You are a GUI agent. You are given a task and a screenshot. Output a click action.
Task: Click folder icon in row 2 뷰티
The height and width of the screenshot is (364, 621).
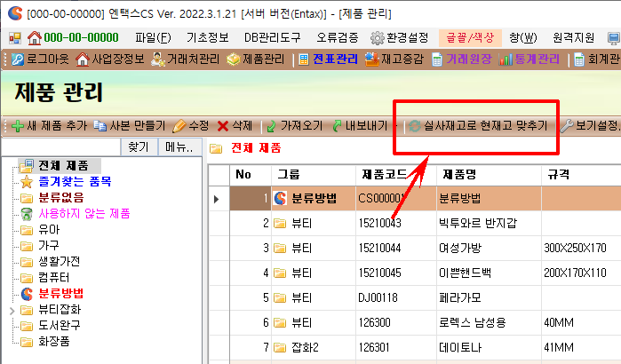pyautogui.click(x=280, y=224)
